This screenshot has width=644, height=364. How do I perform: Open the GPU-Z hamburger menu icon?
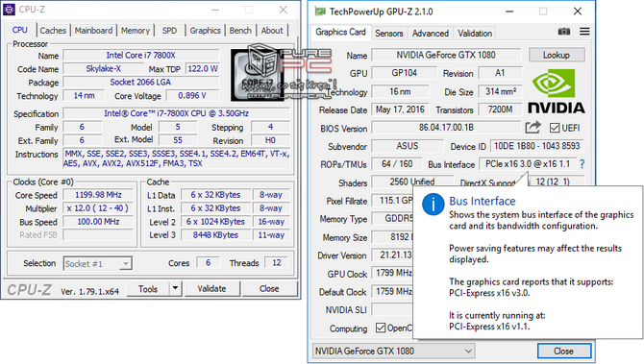tap(584, 32)
